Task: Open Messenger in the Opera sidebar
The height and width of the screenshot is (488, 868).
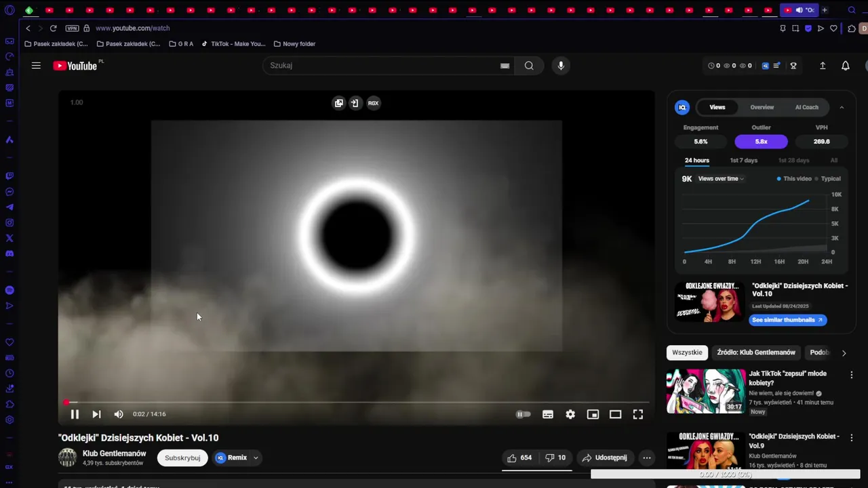Action: pos(9,192)
